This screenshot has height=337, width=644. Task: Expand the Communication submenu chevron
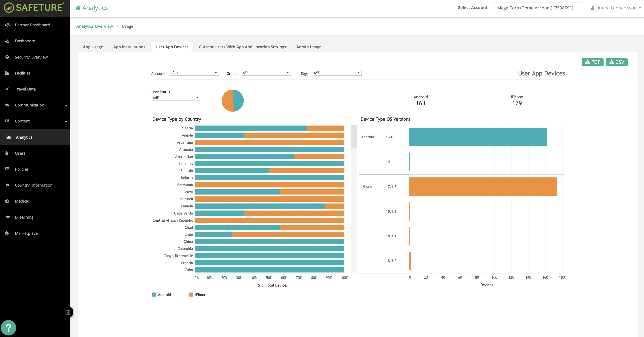tap(66, 105)
